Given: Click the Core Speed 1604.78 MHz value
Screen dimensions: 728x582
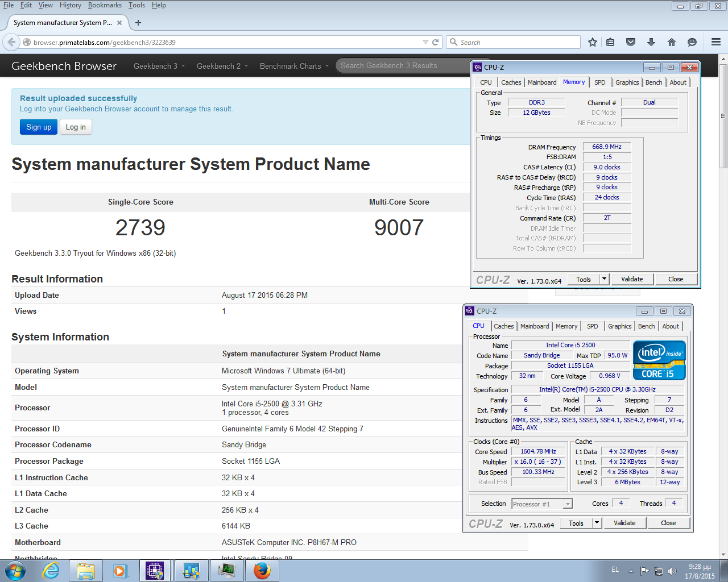Looking at the screenshot, I should pyautogui.click(x=538, y=452).
